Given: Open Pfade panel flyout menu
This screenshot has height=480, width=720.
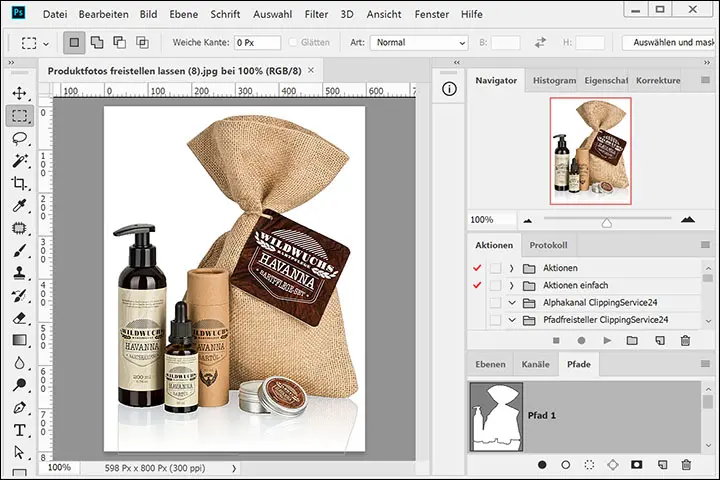Looking at the screenshot, I should click(x=705, y=364).
